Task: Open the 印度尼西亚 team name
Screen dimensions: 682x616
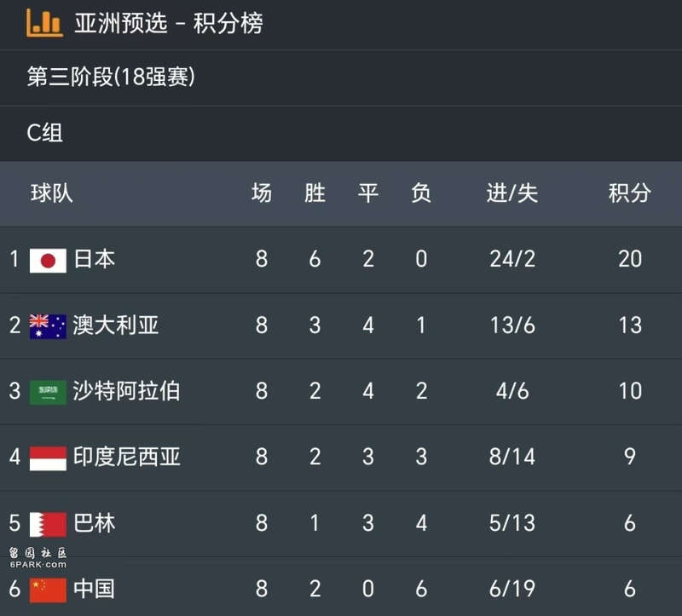Action: click(126, 457)
